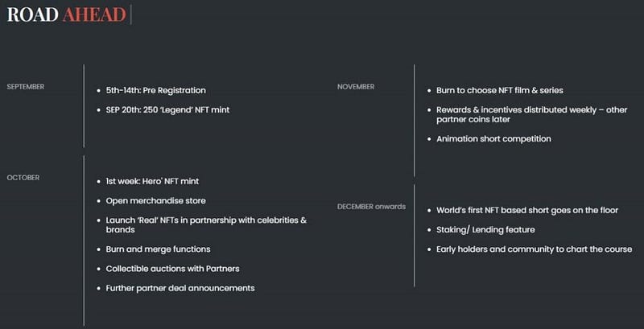Viewport: 644px width, 329px height.
Task: Click the ROAD AHEAD heading
Action: pos(67,14)
